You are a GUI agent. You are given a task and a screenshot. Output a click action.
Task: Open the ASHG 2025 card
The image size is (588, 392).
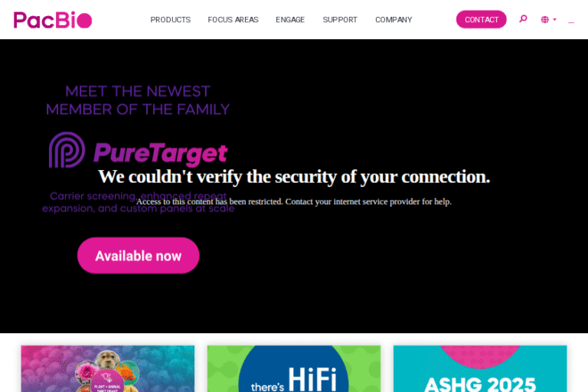(480, 369)
